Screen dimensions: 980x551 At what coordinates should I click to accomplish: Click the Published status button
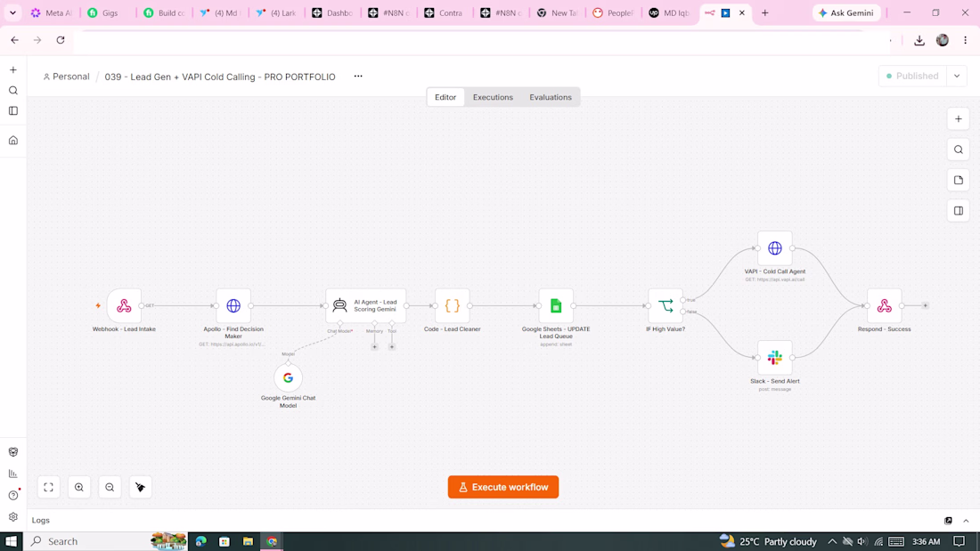pyautogui.click(x=912, y=77)
